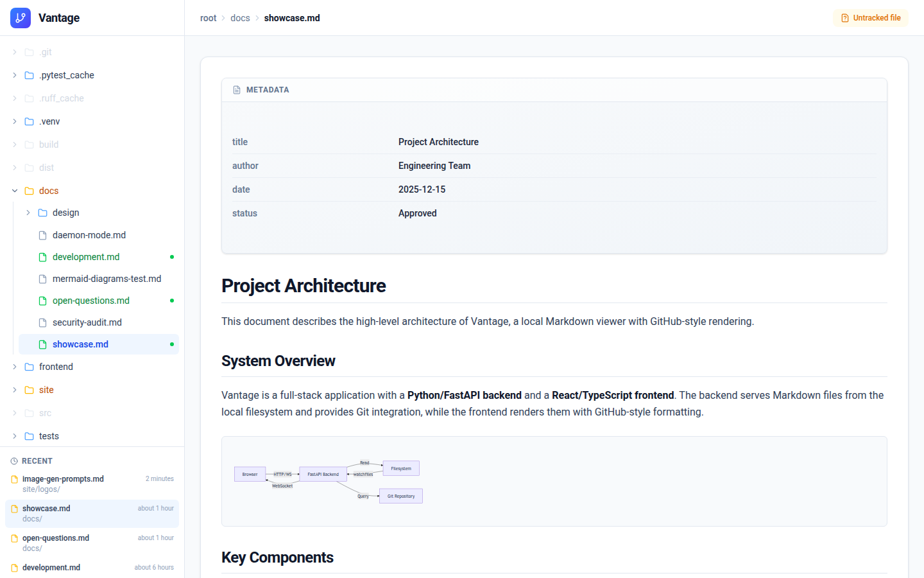Collapse the docs folder
Screen dimensions: 924x578
tap(14, 191)
